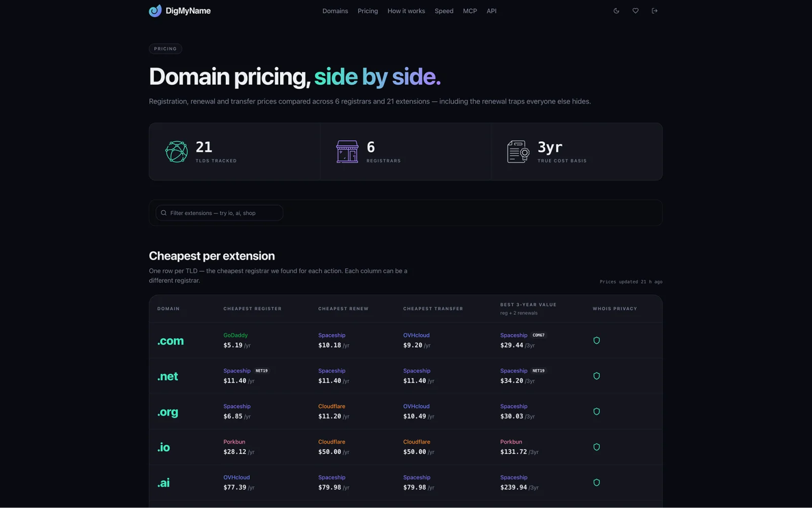
Task: Open the .com domain row link
Action: tap(171, 341)
